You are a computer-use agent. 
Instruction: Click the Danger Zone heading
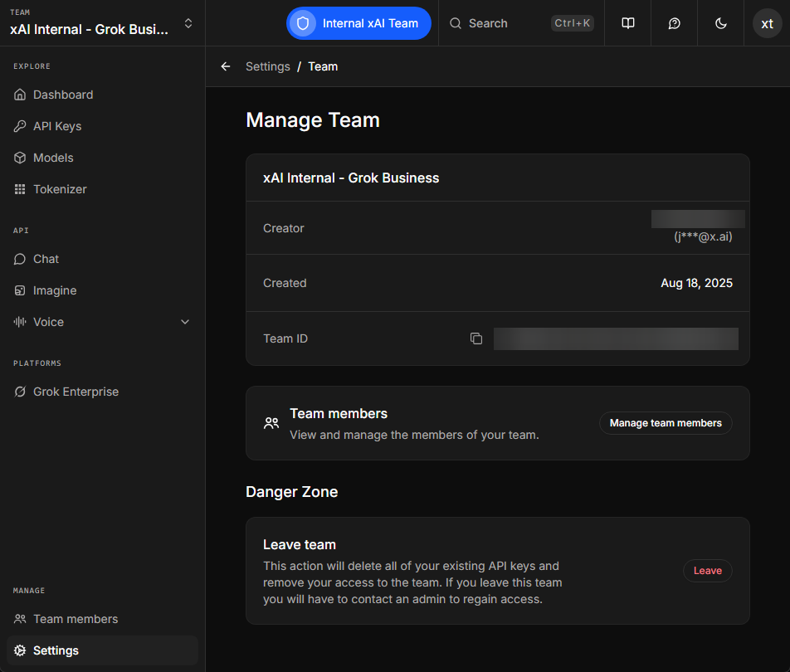pos(292,492)
